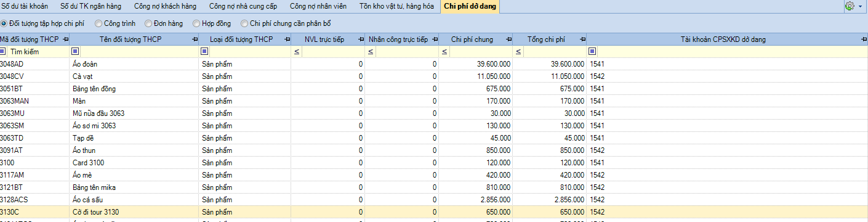Select row with code 3048AD
Viewport: 868px width, 222px height.
click(x=434, y=64)
